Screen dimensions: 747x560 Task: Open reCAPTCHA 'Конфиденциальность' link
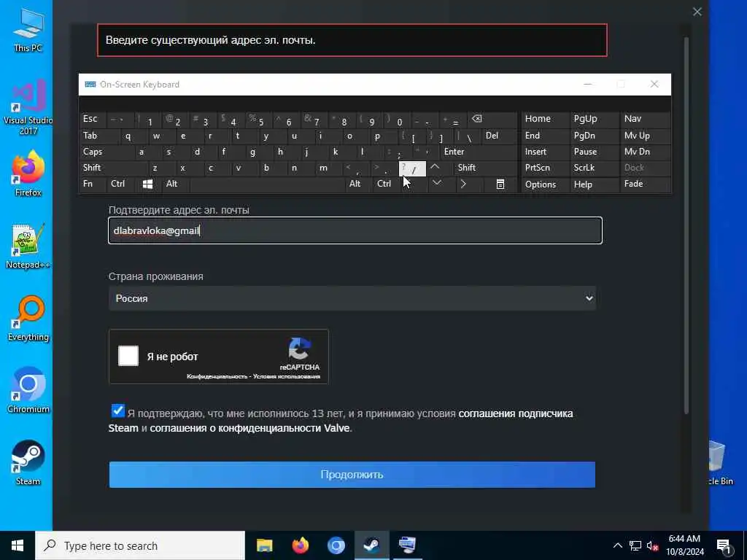(x=216, y=377)
